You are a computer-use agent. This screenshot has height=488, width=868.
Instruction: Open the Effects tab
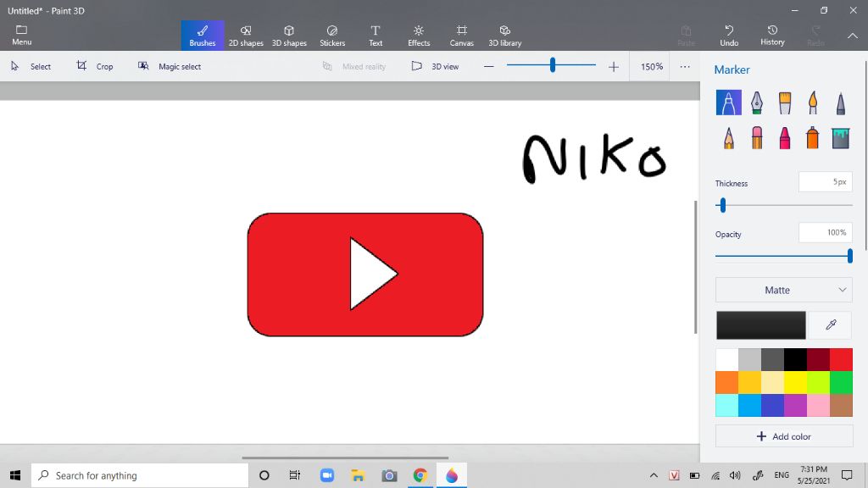tap(419, 36)
